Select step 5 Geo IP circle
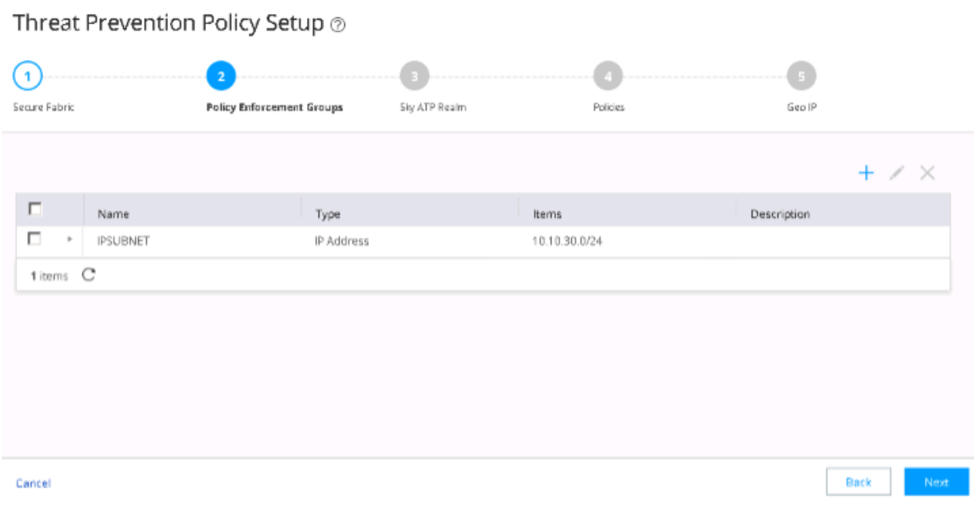Image resolution: width=980 pixels, height=511 pixels. tap(801, 76)
